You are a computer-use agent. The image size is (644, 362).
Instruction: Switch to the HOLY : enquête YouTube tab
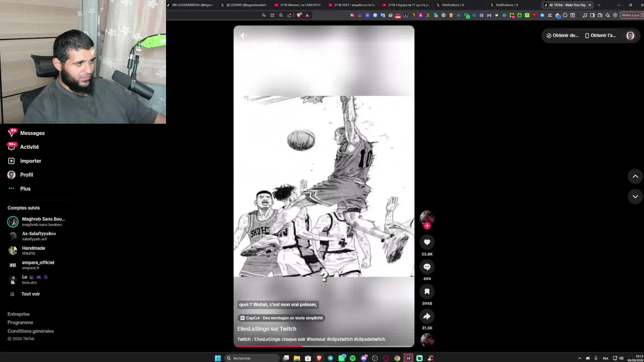[x=352, y=5]
